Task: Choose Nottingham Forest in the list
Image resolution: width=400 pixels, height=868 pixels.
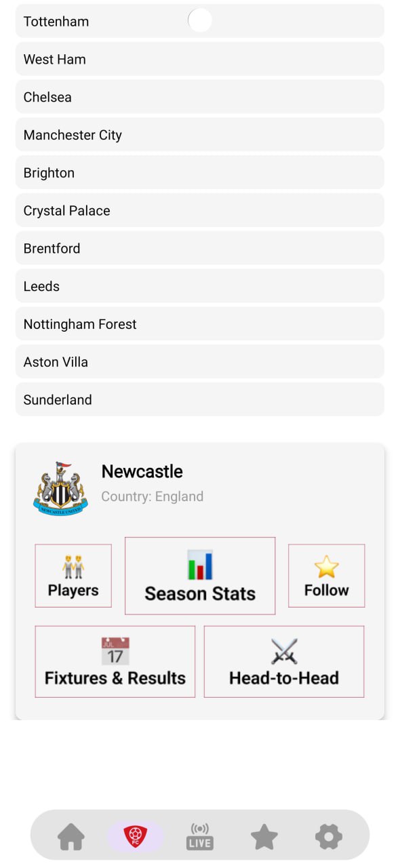Action: (199, 323)
